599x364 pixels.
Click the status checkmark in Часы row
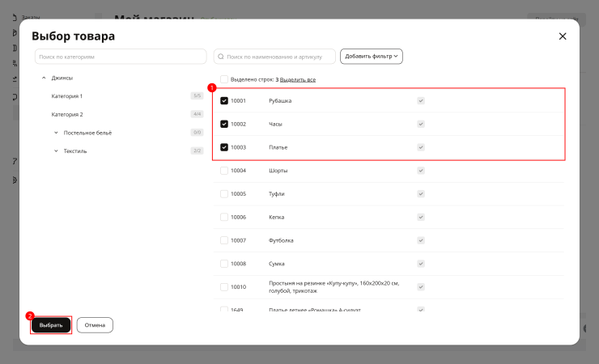pos(421,124)
